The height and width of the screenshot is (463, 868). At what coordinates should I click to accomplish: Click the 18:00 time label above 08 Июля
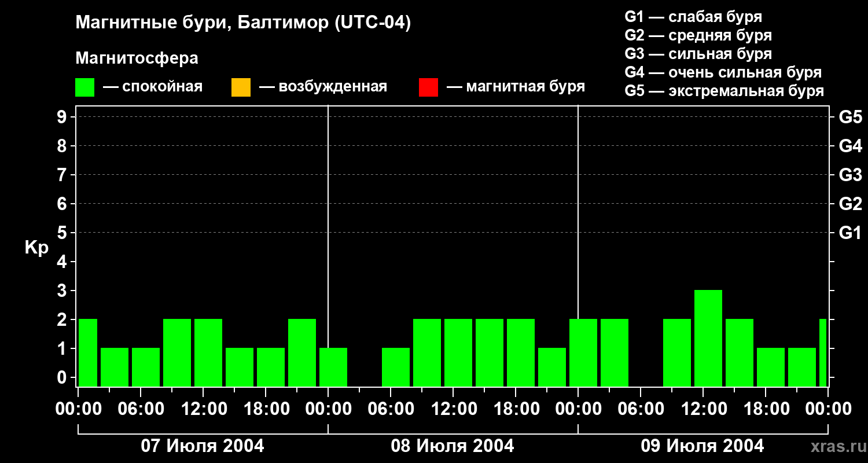[516, 409]
